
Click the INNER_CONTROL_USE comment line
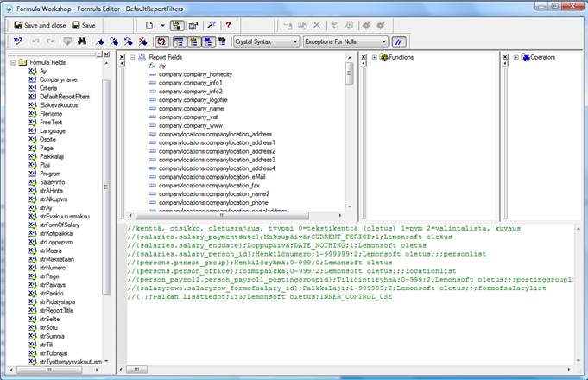coord(260,297)
